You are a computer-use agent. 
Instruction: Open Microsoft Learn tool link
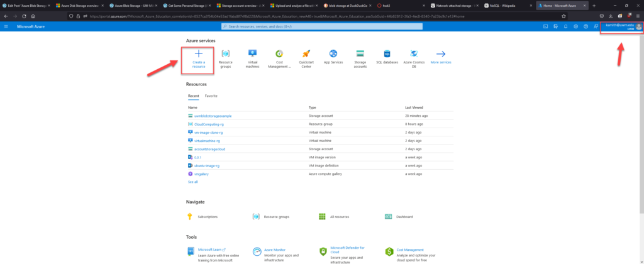[211, 249]
